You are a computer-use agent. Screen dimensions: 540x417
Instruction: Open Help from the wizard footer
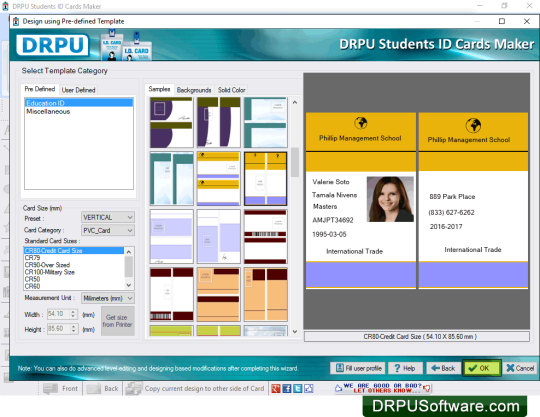[406, 368]
